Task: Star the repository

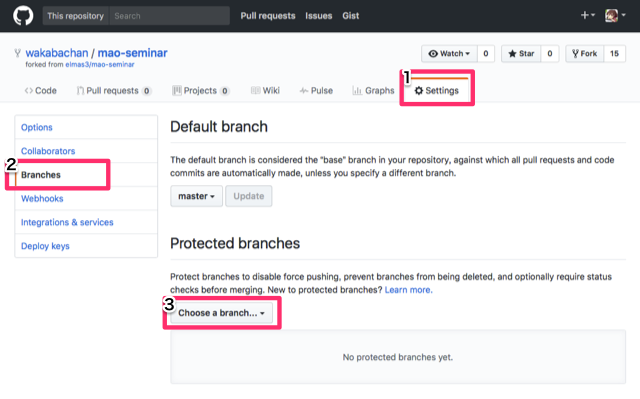Action: pos(521,53)
